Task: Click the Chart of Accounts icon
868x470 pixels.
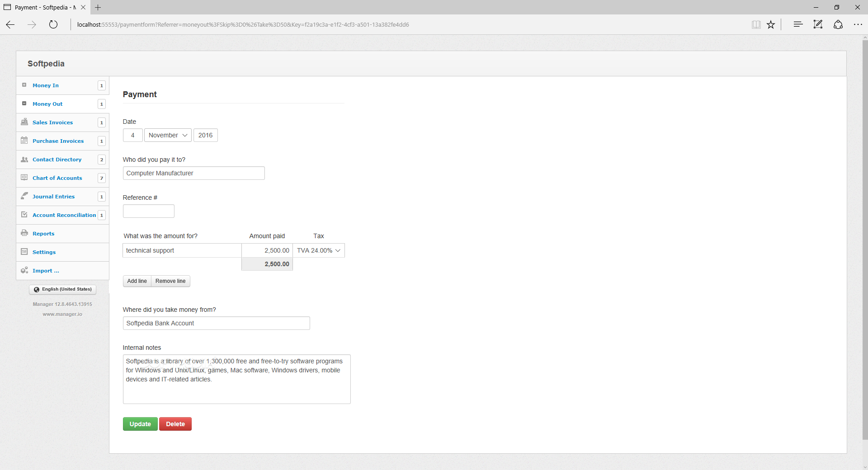Action: 24,178
